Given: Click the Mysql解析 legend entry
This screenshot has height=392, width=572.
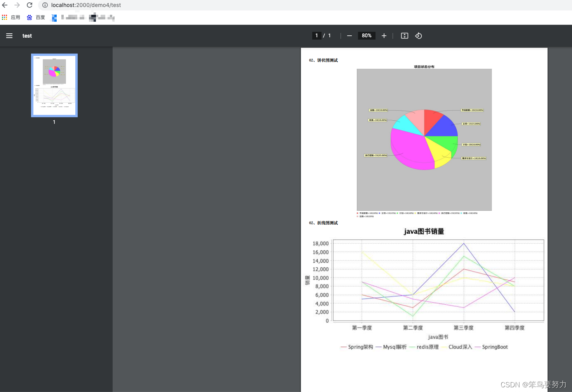Looking at the screenshot, I should click(x=391, y=347).
